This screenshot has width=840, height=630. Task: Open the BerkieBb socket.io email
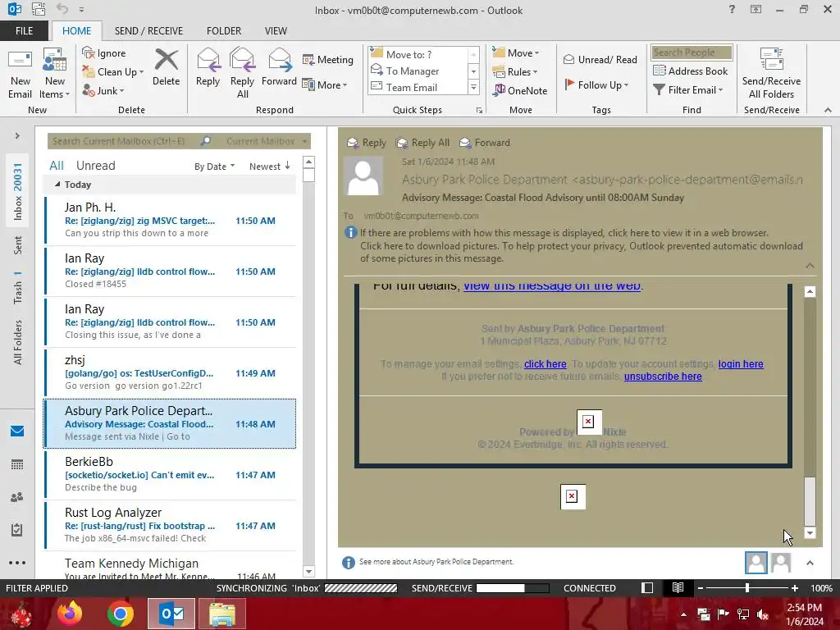click(x=171, y=475)
